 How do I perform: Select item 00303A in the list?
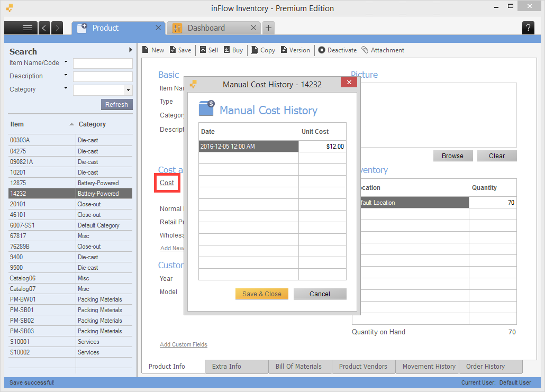[x=70, y=140]
